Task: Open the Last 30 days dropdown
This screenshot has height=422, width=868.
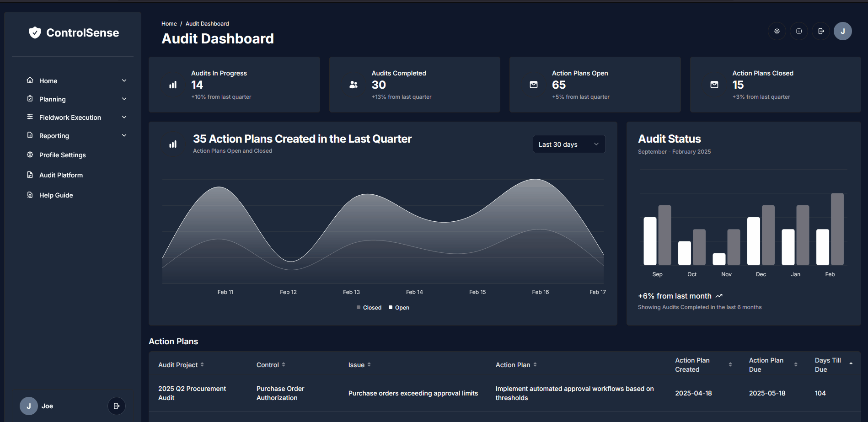Action: pos(569,144)
